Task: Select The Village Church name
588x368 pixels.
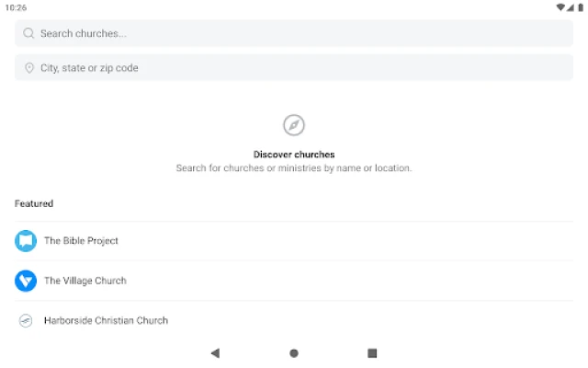Action: point(85,281)
